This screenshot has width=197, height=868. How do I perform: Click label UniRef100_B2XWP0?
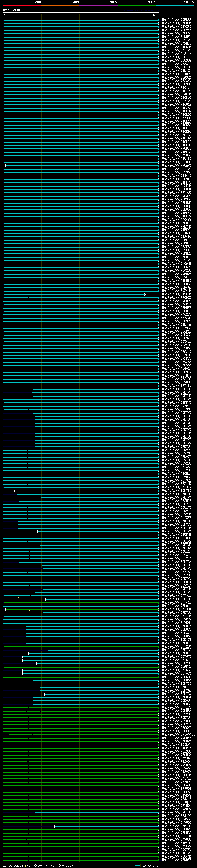pos(177,74)
